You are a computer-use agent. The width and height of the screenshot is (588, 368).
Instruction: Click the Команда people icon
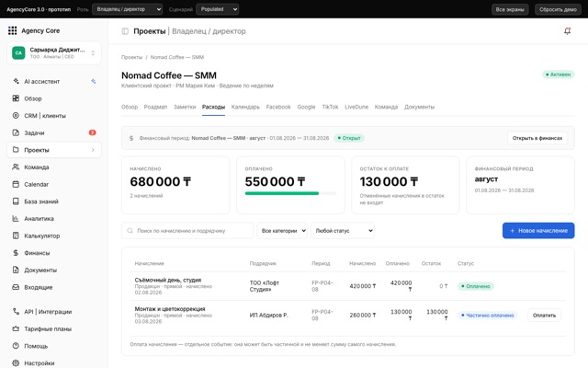pos(16,167)
